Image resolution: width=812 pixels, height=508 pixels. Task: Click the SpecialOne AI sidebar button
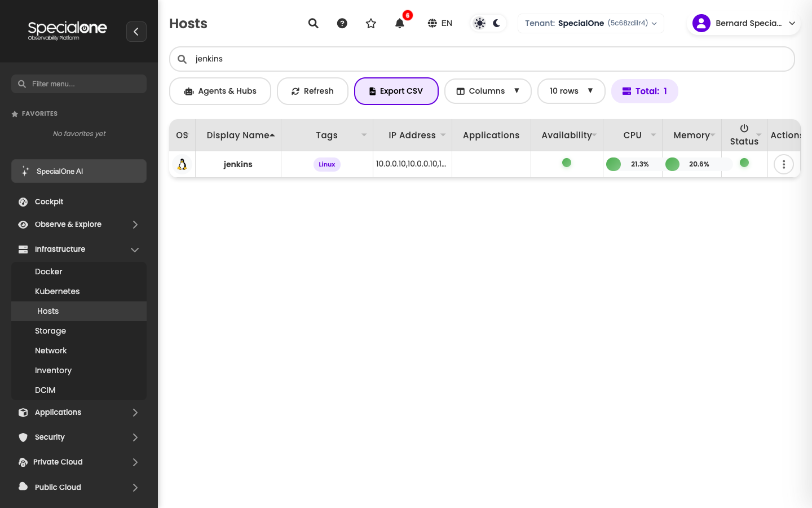79,171
